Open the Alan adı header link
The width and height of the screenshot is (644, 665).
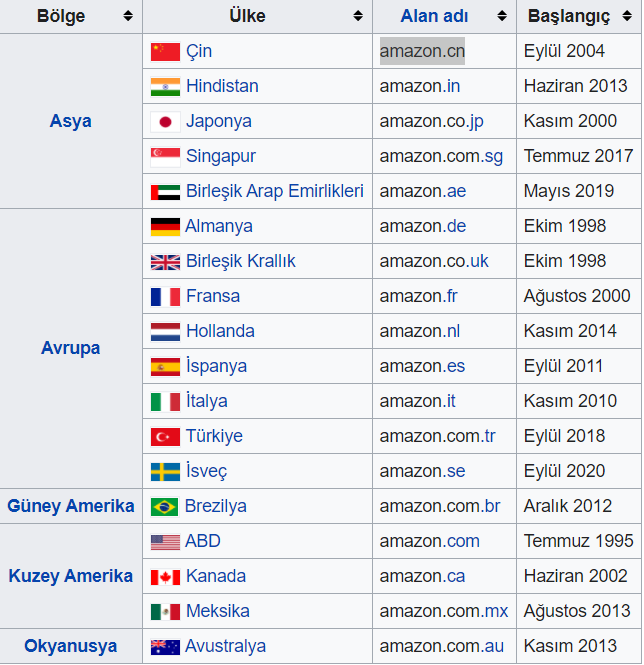pyautogui.click(x=434, y=16)
